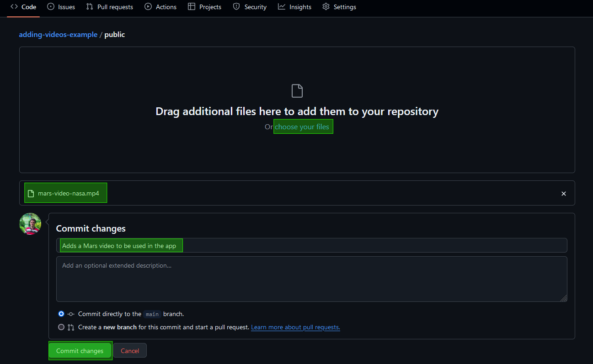
Task: Open Learn more about pull requests
Action: click(x=295, y=327)
